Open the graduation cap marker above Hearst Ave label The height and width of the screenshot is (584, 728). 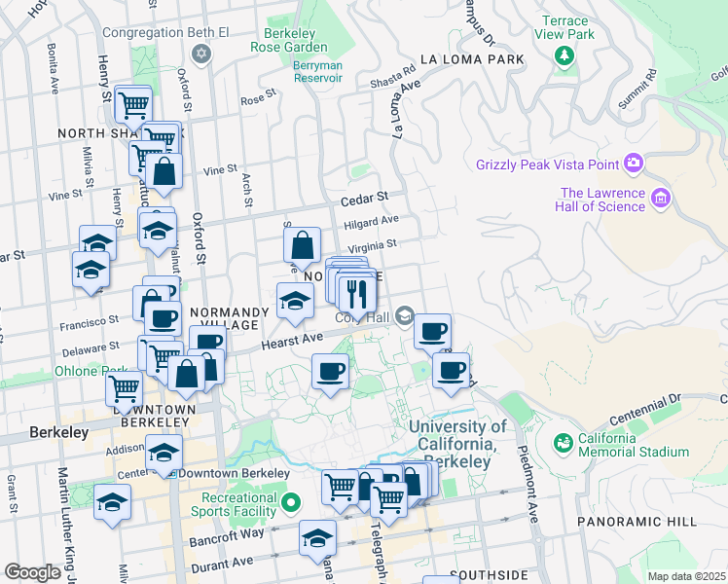(295, 301)
